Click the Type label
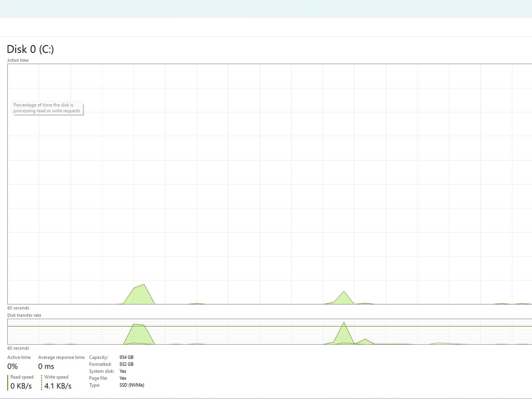The width and height of the screenshot is (532, 399). 94,385
